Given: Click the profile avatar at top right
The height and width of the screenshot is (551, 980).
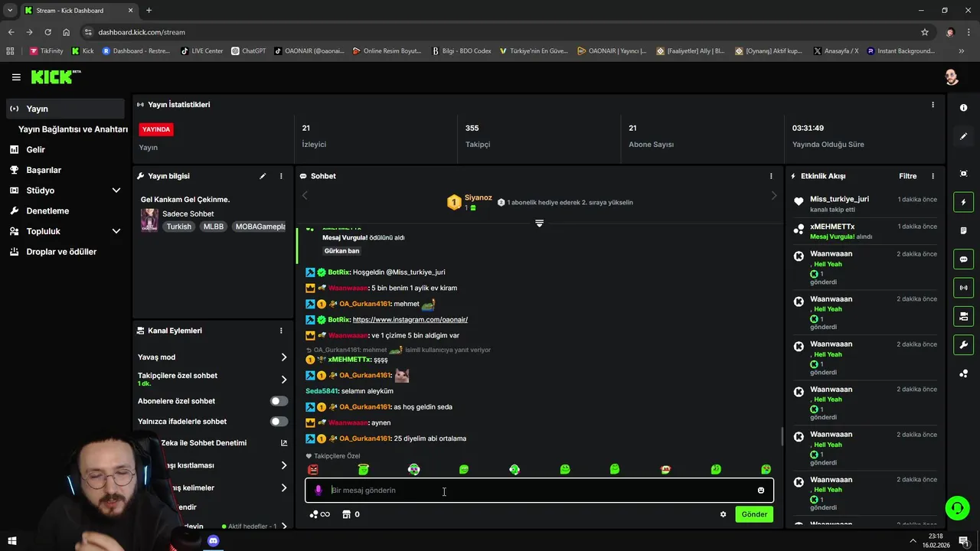Looking at the screenshot, I should point(952,77).
